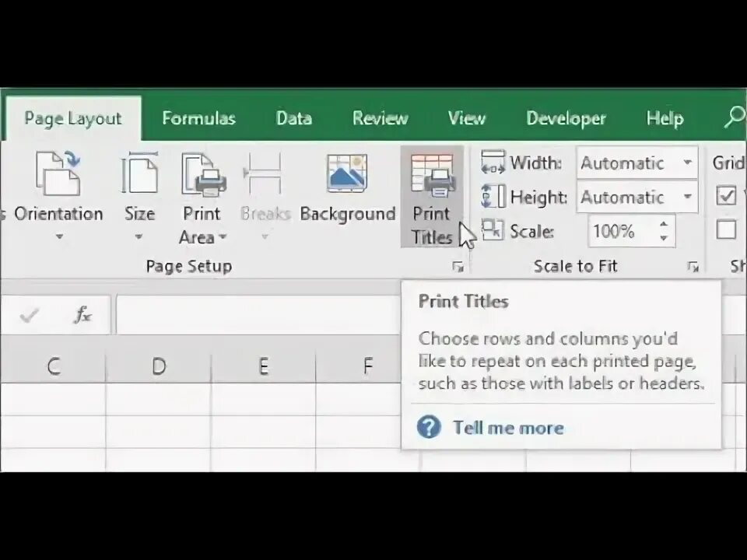This screenshot has height=560, width=747.
Task: Select column C header
Action: tap(54, 366)
